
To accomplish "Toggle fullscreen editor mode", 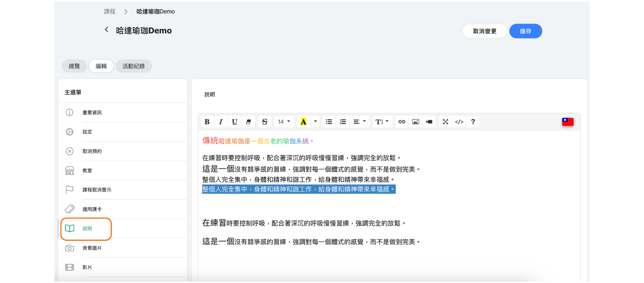I will (x=445, y=122).
